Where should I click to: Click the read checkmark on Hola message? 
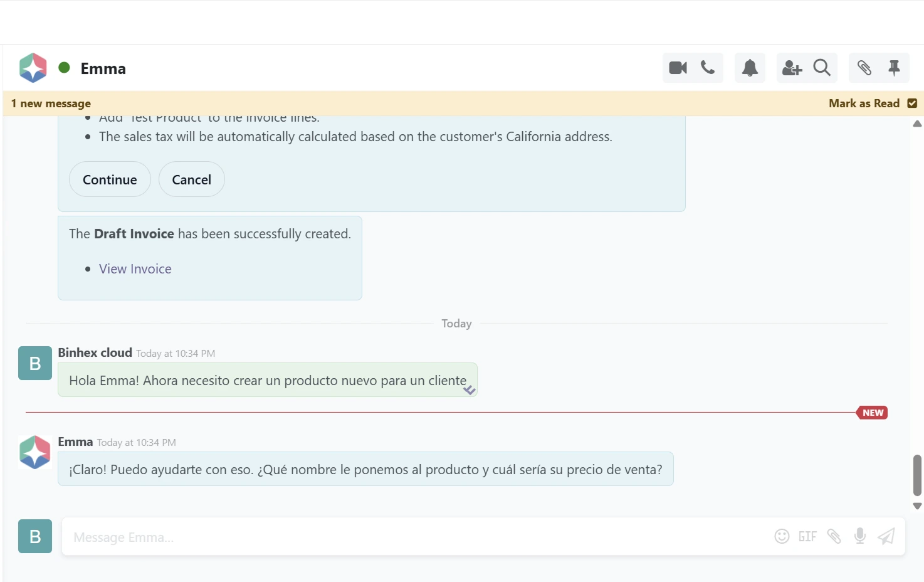[470, 390]
